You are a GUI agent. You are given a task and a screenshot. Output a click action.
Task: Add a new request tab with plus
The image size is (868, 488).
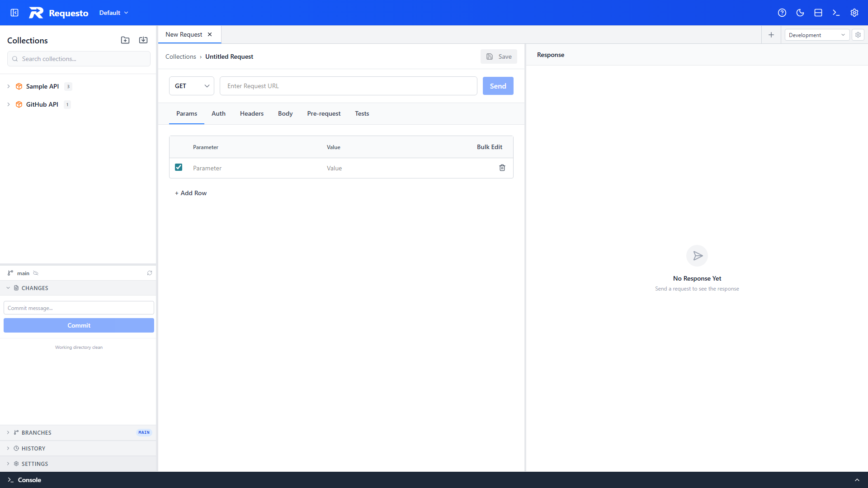[771, 35]
